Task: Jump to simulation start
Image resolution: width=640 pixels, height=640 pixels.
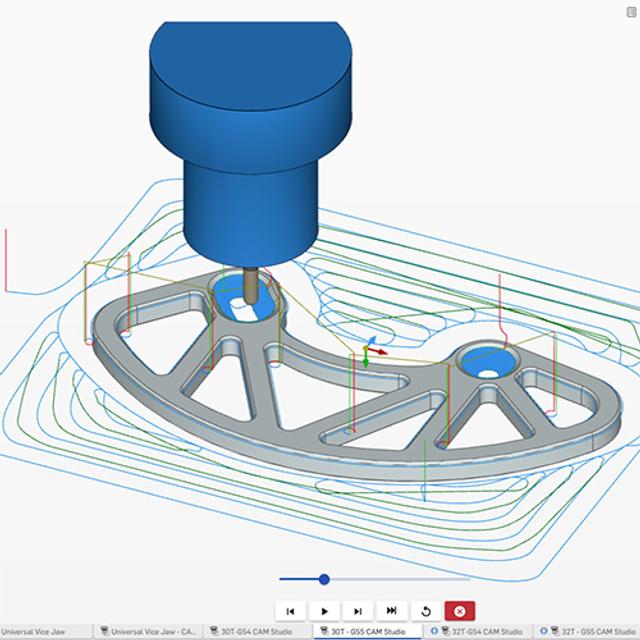Action: pos(290,611)
